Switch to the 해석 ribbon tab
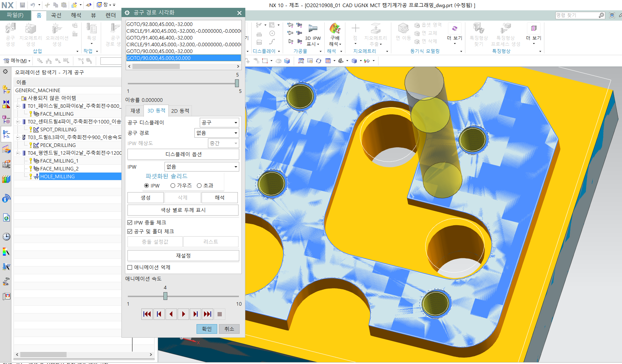This screenshot has width=622, height=364. 76,15
